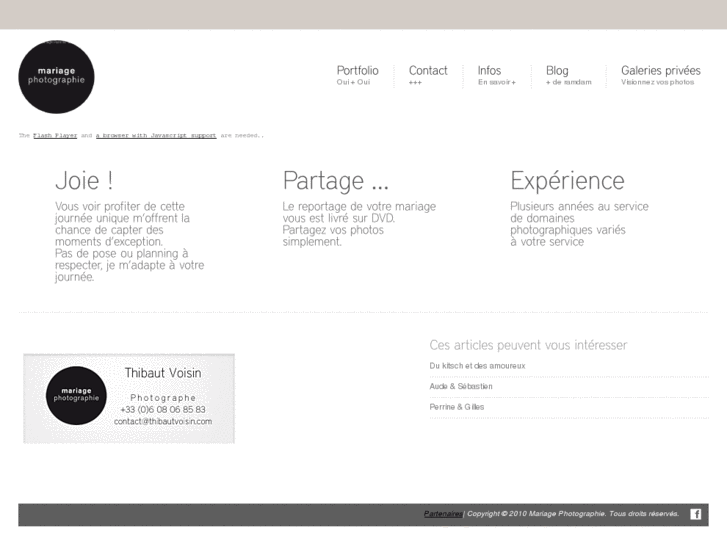Click the Ces articles peuvent vous intéresser heading
727x545 pixels.
click(x=528, y=345)
